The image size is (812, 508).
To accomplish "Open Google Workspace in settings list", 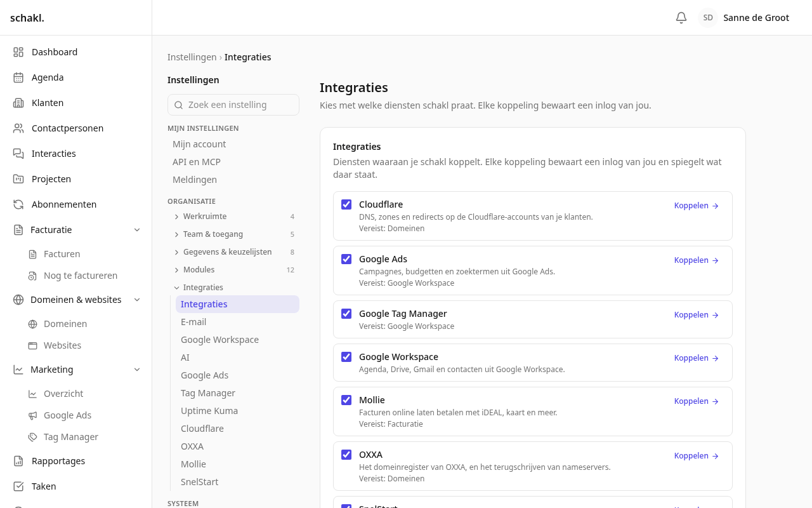I will pos(237,340).
